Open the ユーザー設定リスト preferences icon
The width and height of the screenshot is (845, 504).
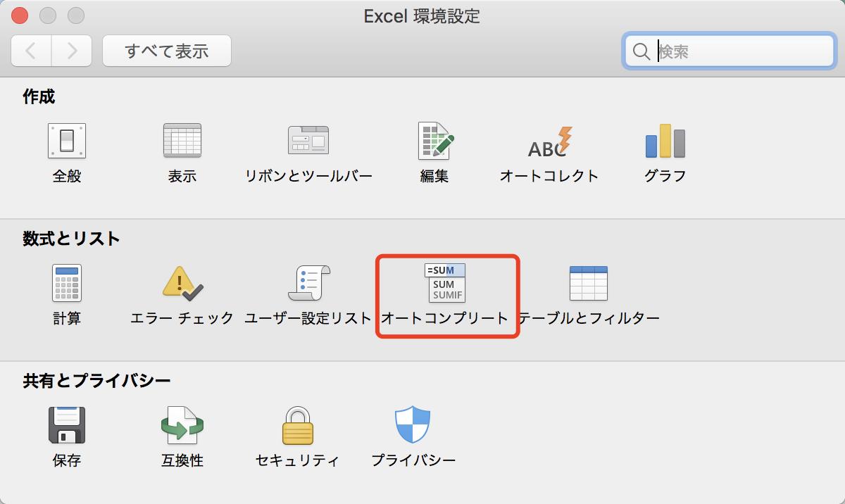[308, 283]
